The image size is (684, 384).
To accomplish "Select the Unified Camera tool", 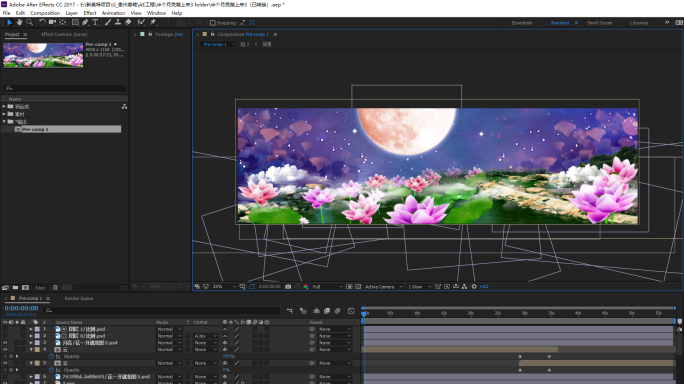I will click(x=52, y=22).
